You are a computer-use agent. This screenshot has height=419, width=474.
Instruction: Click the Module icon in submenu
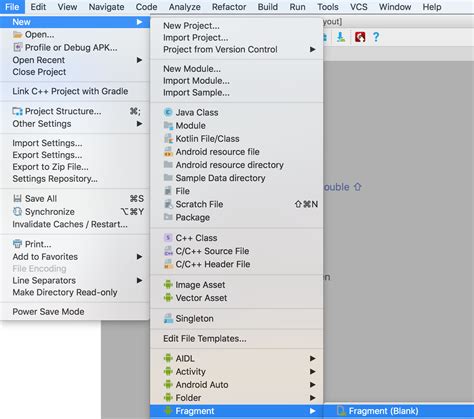[168, 125]
